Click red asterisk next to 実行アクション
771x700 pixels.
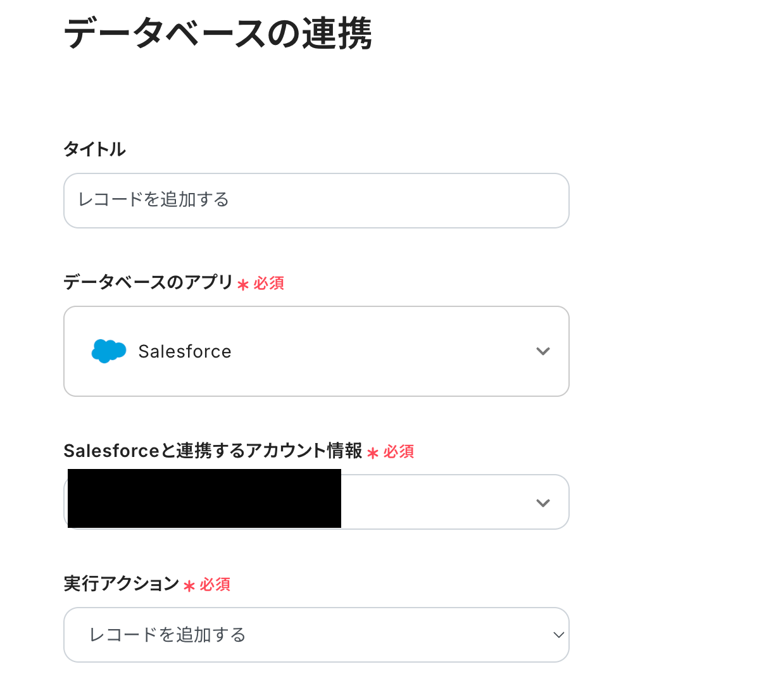[x=189, y=586]
